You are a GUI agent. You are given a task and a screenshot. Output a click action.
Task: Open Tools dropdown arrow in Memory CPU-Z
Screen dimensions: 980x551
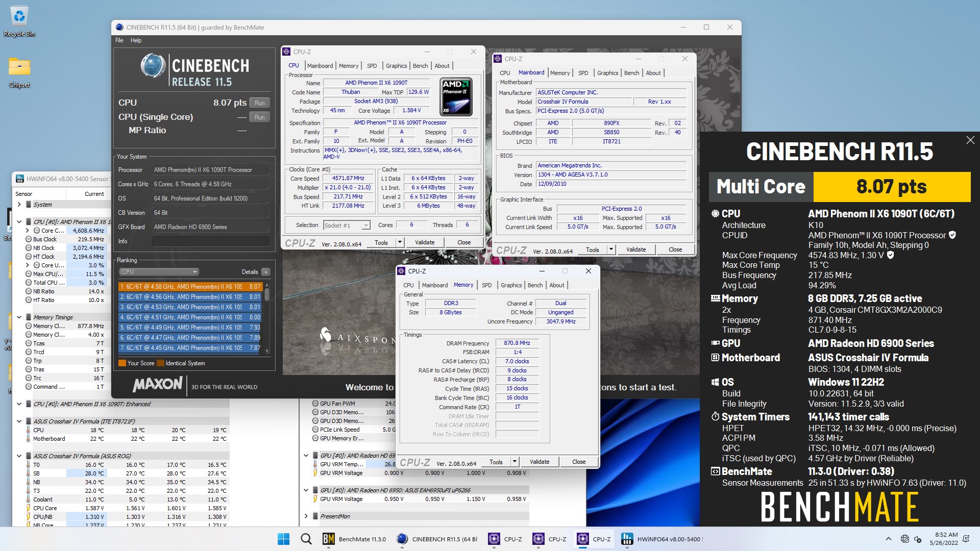(x=515, y=462)
